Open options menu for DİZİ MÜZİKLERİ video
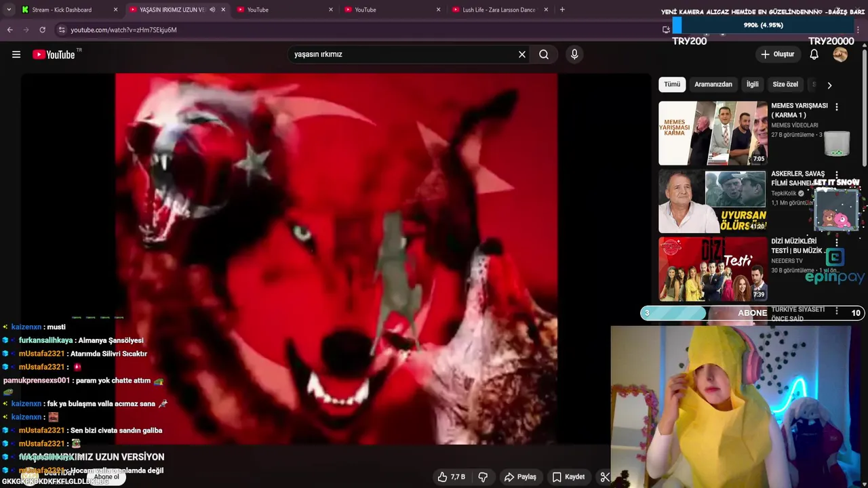Viewport: 868px width, 488px height. (x=837, y=242)
